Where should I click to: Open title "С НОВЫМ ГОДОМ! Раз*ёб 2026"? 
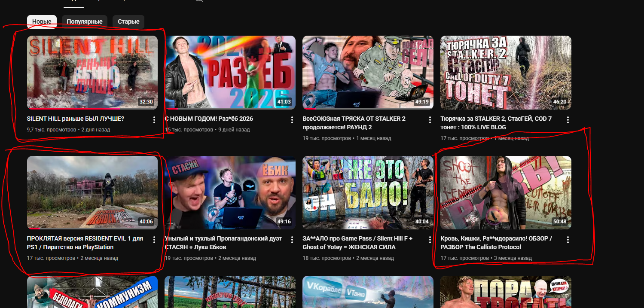(209, 119)
